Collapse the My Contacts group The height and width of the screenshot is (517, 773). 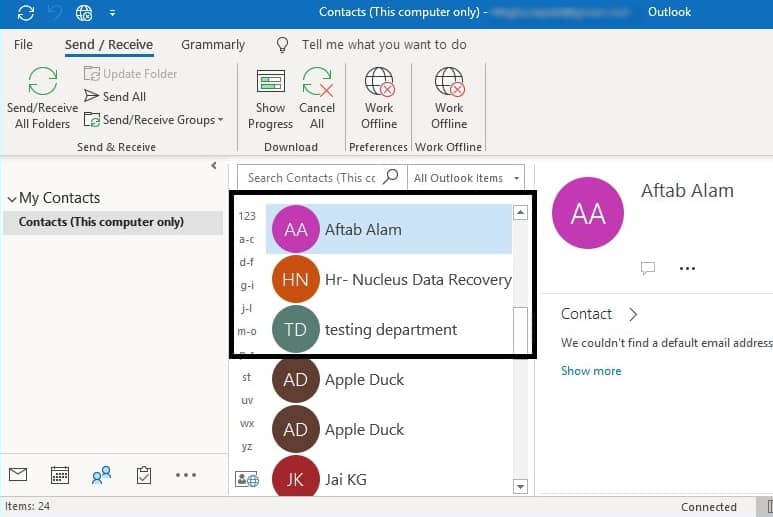12,199
